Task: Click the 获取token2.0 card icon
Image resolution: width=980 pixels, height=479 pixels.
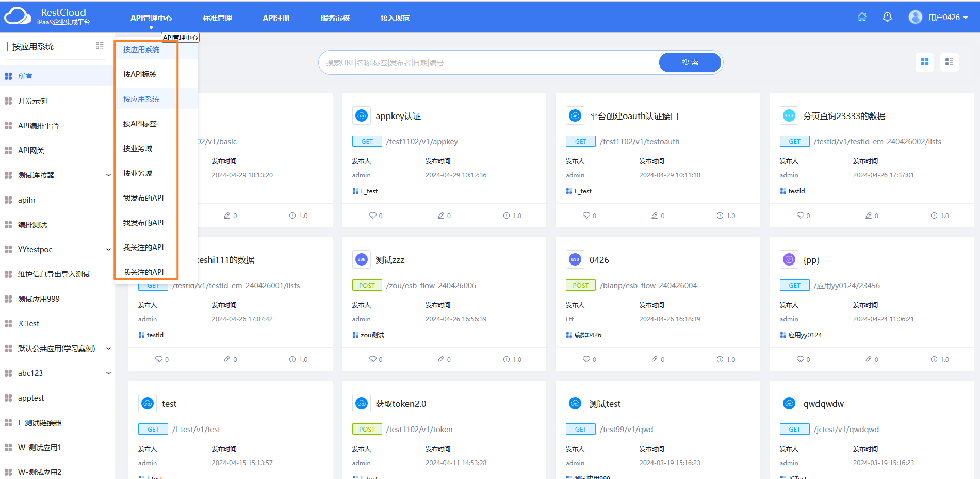Action: click(362, 403)
